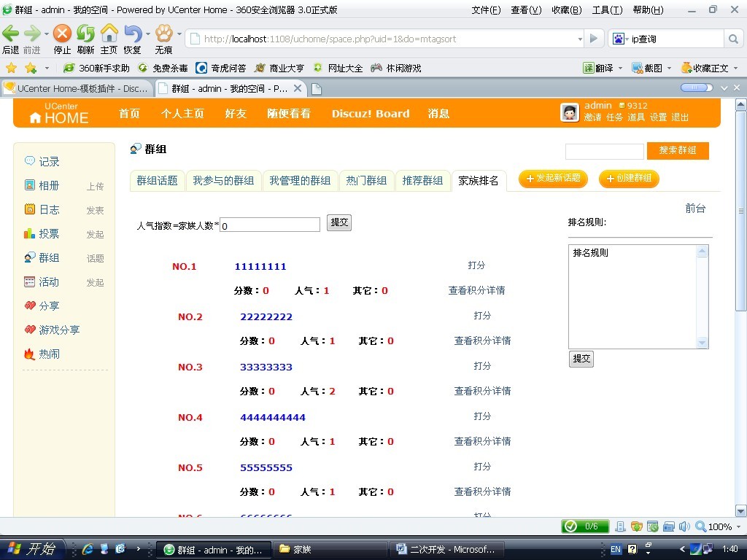Open the 截图 dropdown arrow
The width and height of the screenshot is (747, 560).
(669, 68)
